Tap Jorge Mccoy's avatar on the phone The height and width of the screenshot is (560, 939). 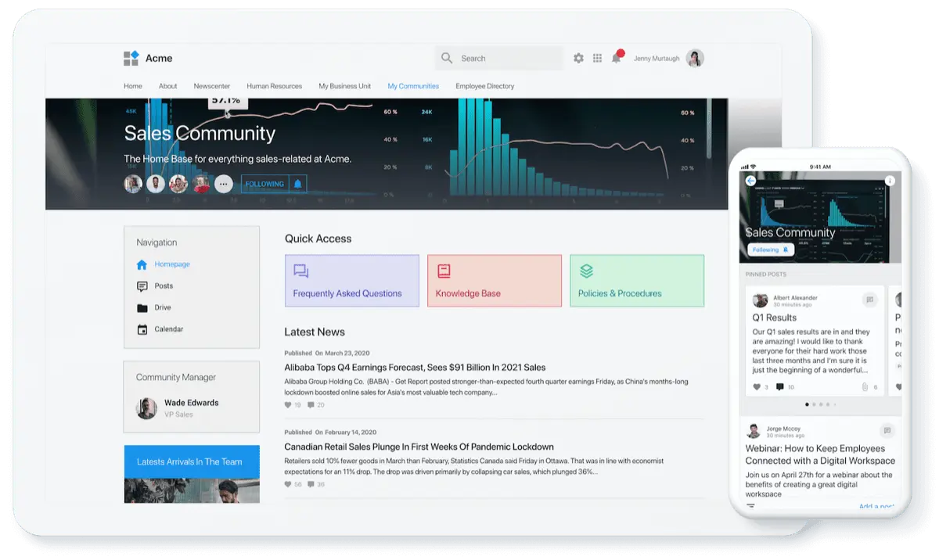tap(754, 431)
